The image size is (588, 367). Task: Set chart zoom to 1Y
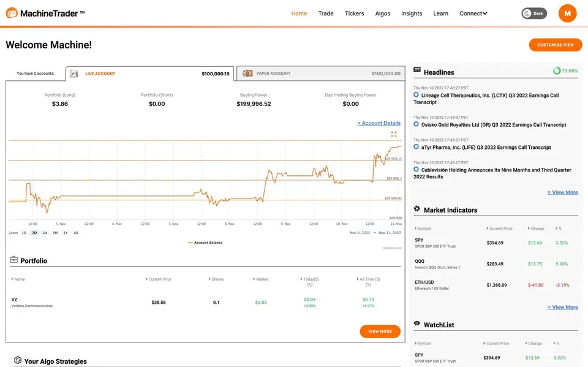[66, 233]
